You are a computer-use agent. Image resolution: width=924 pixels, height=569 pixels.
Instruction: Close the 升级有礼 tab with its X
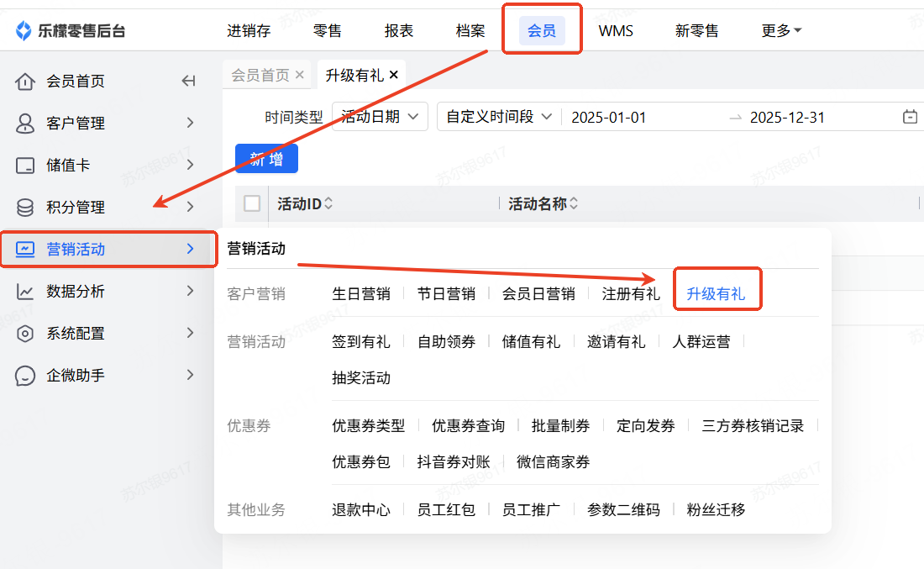[x=394, y=75]
